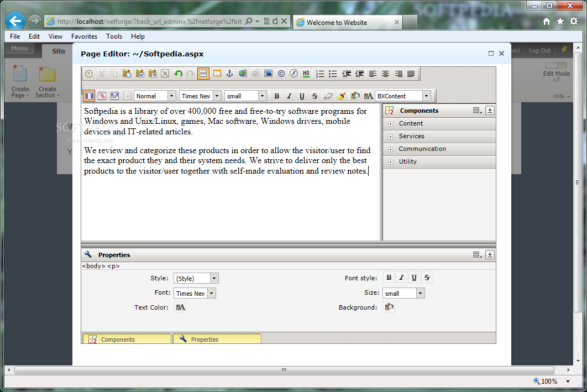587x392 pixels.
Task: Expand the Utility components group
Action: tap(390, 162)
